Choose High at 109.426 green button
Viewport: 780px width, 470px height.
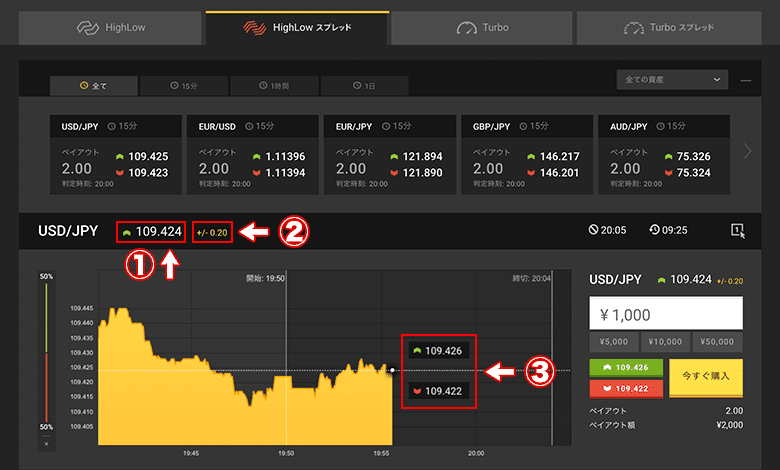pyautogui.click(x=626, y=368)
